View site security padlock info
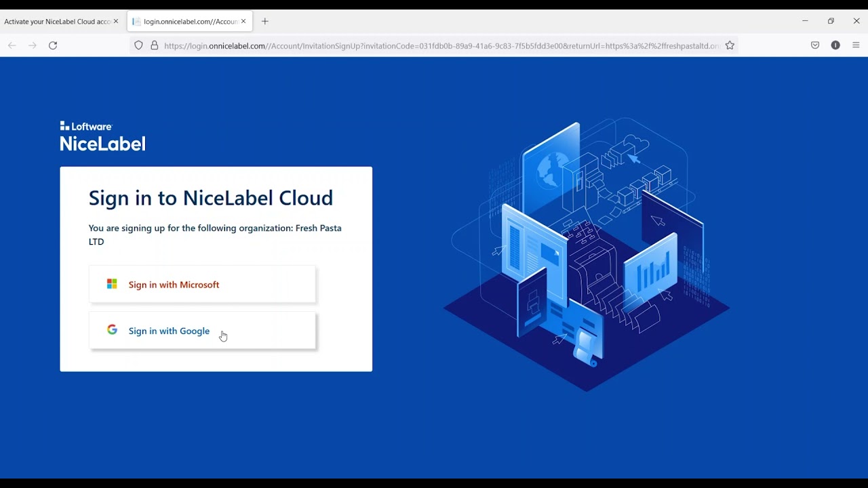Viewport: 868px width, 488px height. 155,45
